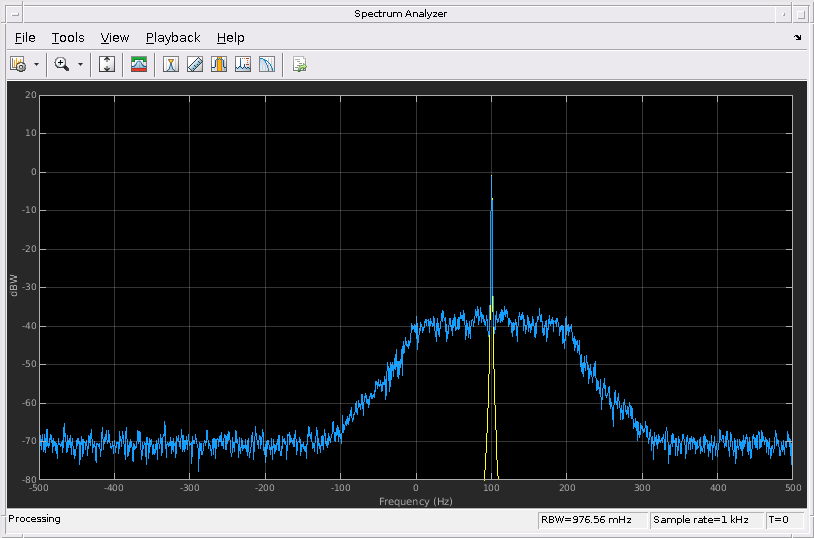Toggle the Peak Finder toolbar icon

(x=171, y=65)
